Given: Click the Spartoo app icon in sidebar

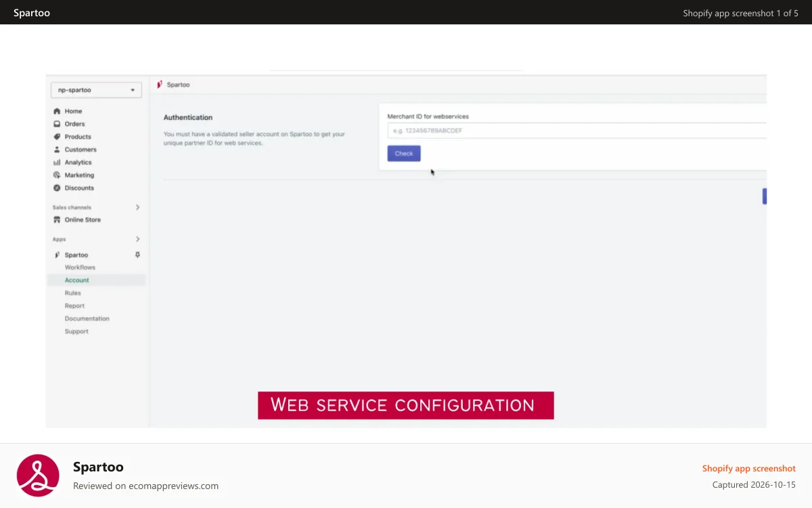Looking at the screenshot, I should [x=57, y=255].
